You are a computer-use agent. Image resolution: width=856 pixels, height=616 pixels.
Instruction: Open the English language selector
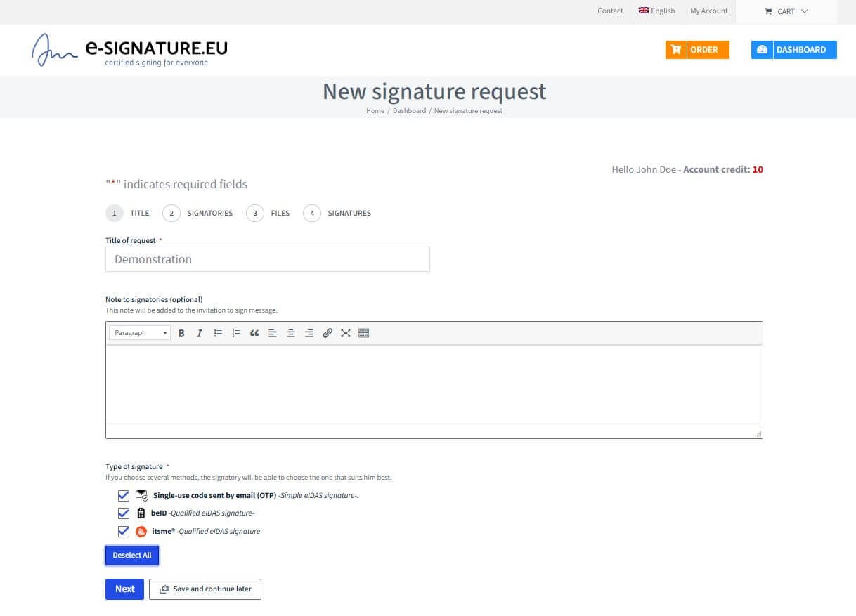[x=656, y=11]
